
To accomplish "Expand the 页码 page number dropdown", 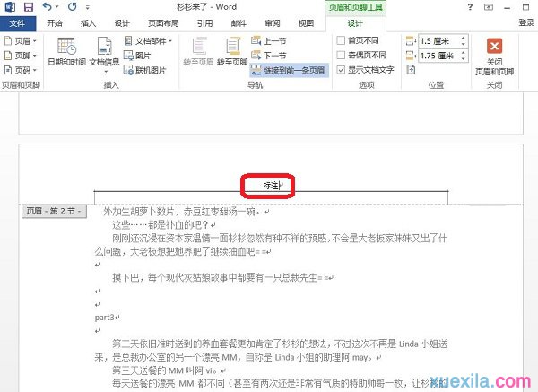I will point(21,70).
